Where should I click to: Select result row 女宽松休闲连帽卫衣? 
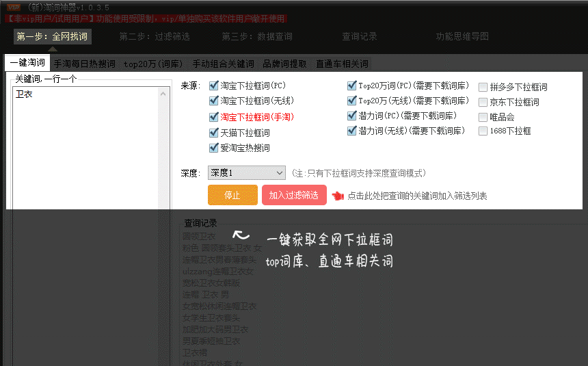click(219, 306)
